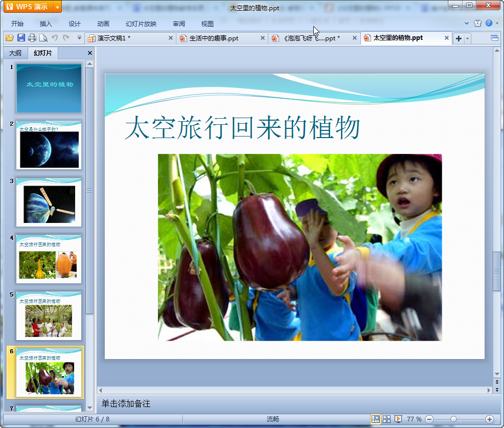The width and height of the screenshot is (504, 428).
Task: Select slide 2 thumbnail with planet image
Action: [x=49, y=145]
